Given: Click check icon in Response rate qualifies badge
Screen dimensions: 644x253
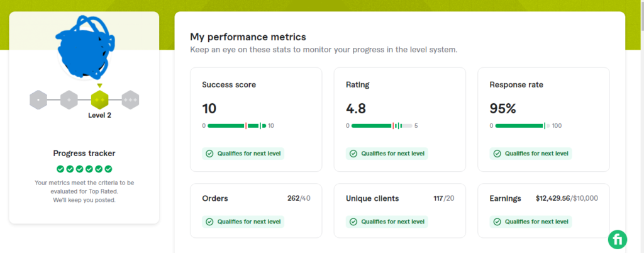Looking at the screenshot, I should coord(497,153).
